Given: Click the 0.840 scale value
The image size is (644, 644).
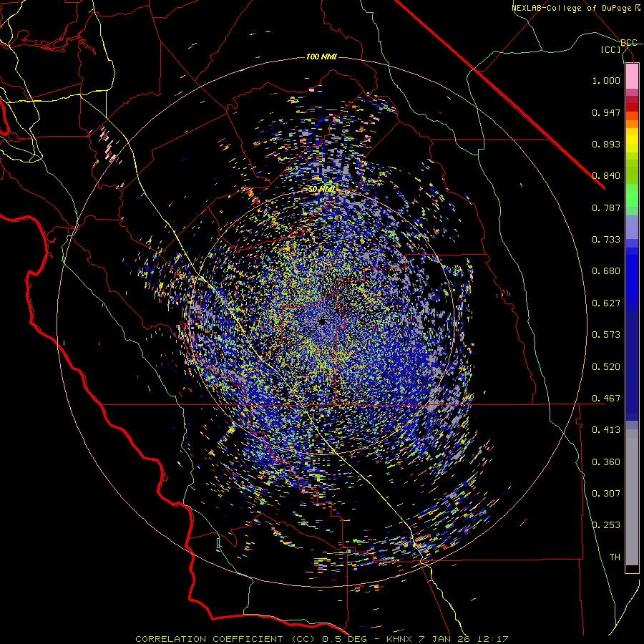Looking at the screenshot, I should coord(606,176).
